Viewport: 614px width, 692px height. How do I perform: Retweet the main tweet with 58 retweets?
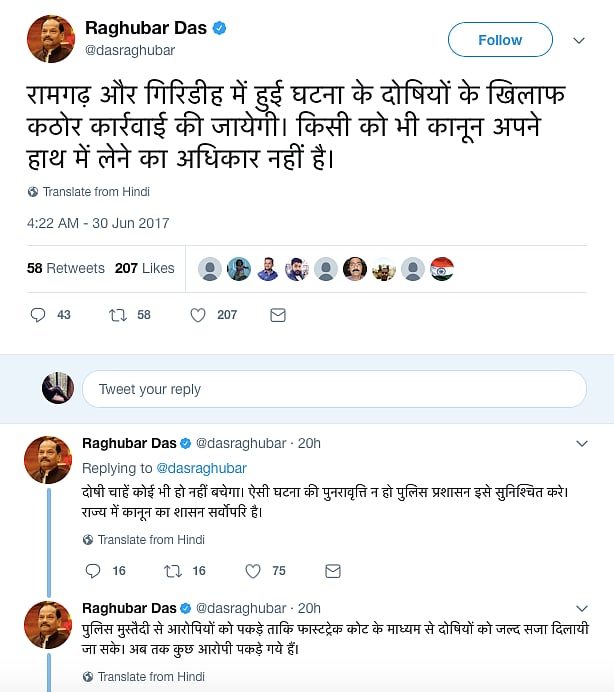coord(118,315)
